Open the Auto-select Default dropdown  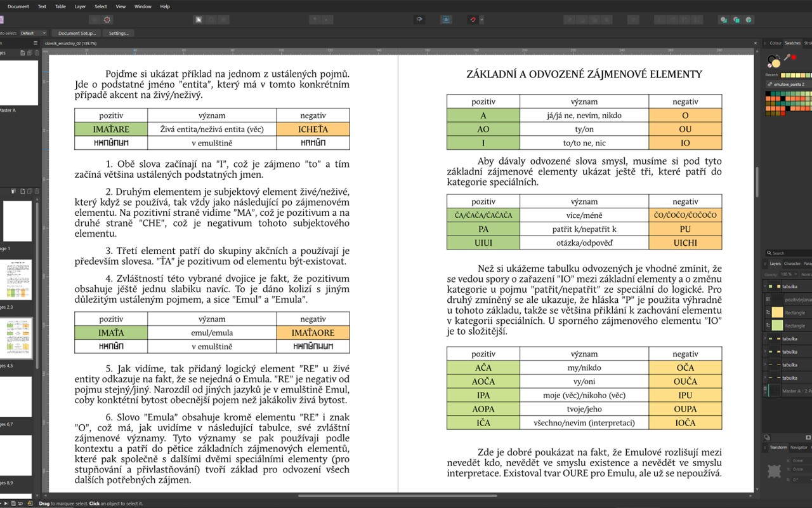click(33, 33)
